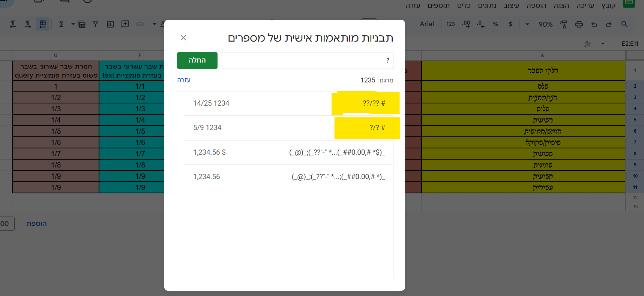Click the decrease decimal places icon

tap(480, 24)
